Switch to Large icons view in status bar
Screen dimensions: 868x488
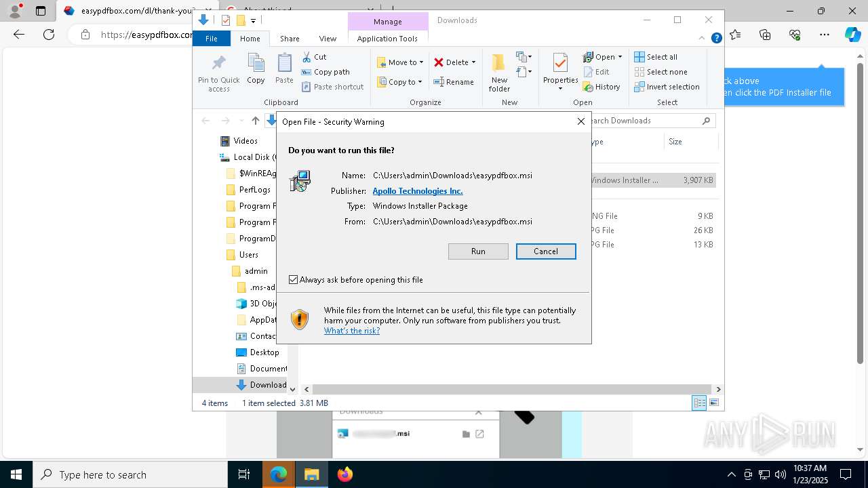pyautogui.click(x=713, y=403)
